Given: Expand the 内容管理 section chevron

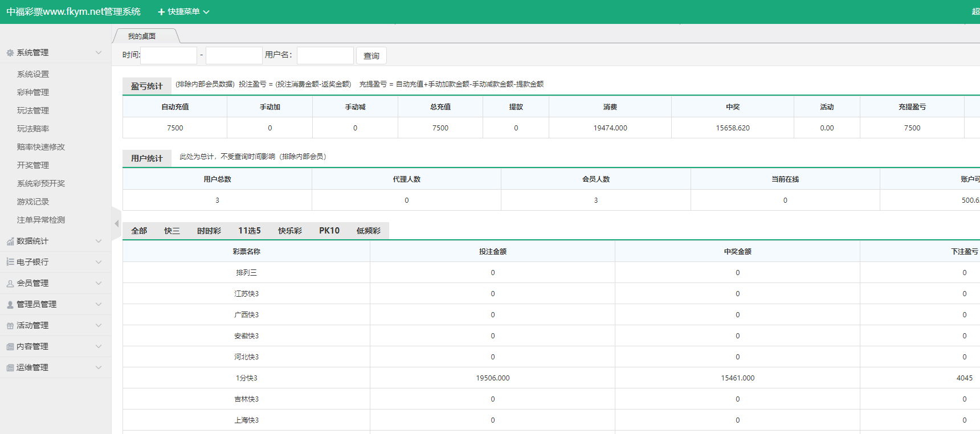Looking at the screenshot, I should click(x=99, y=346).
